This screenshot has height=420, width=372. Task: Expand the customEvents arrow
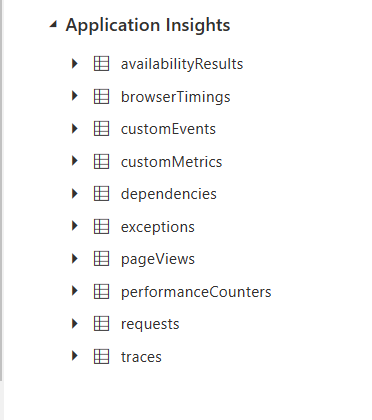click(x=75, y=128)
